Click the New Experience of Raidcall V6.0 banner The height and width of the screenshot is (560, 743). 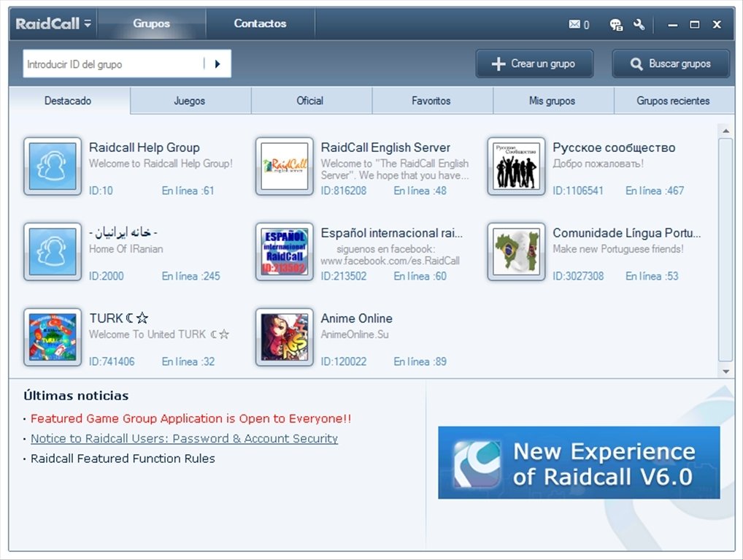(579, 462)
